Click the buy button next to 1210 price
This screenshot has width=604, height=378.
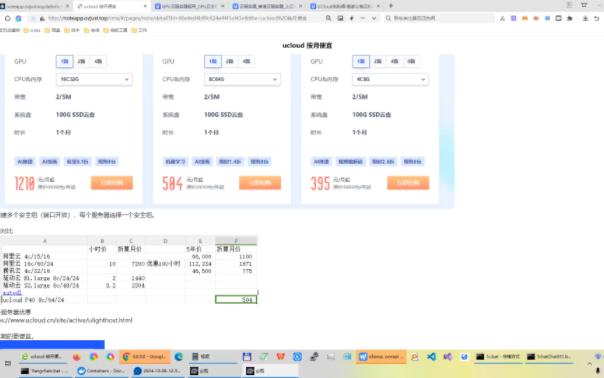point(112,183)
